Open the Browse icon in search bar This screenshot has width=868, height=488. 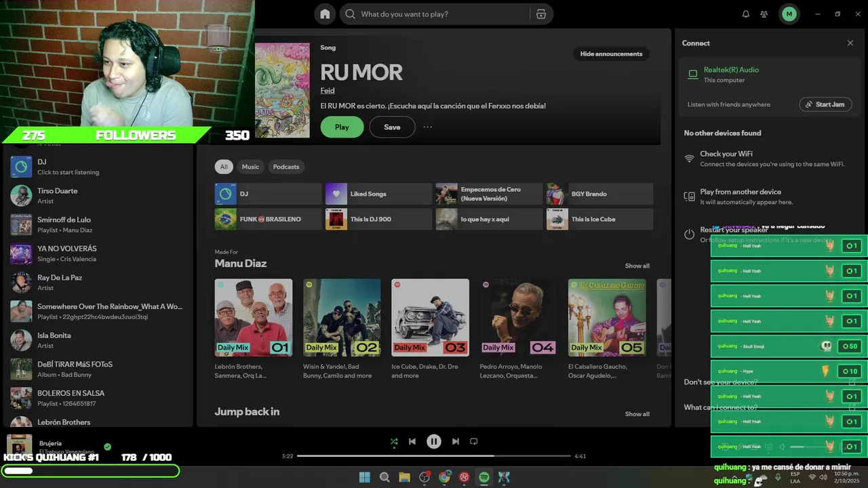click(x=540, y=14)
